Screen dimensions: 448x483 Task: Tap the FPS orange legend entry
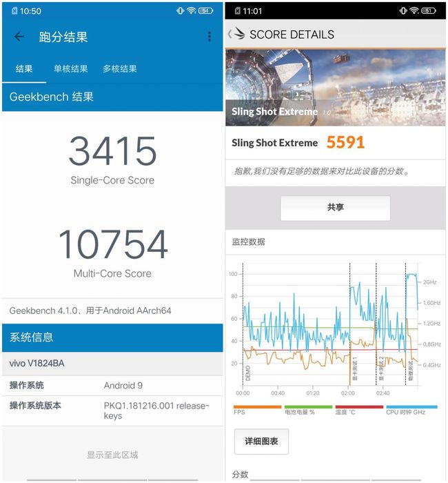point(257,410)
